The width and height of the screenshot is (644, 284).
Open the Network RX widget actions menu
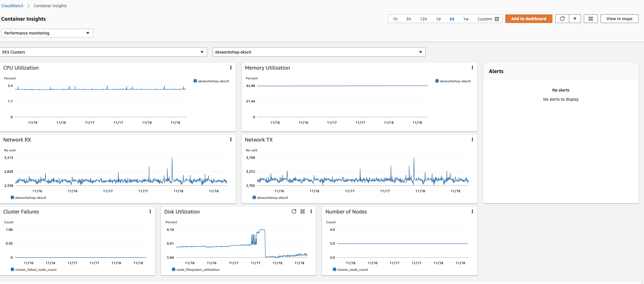click(231, 140)
